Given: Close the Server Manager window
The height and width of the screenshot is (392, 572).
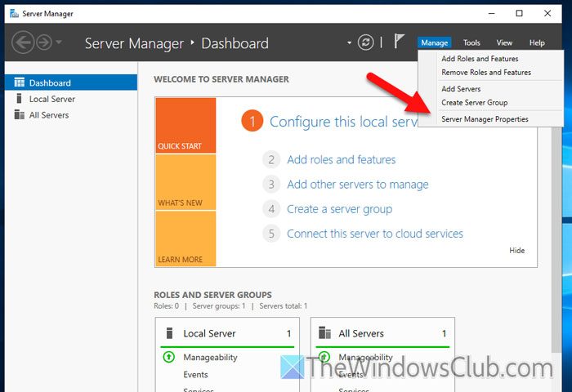Looking at the screenshot, I should pyautogui.click(x=547, y=14).
